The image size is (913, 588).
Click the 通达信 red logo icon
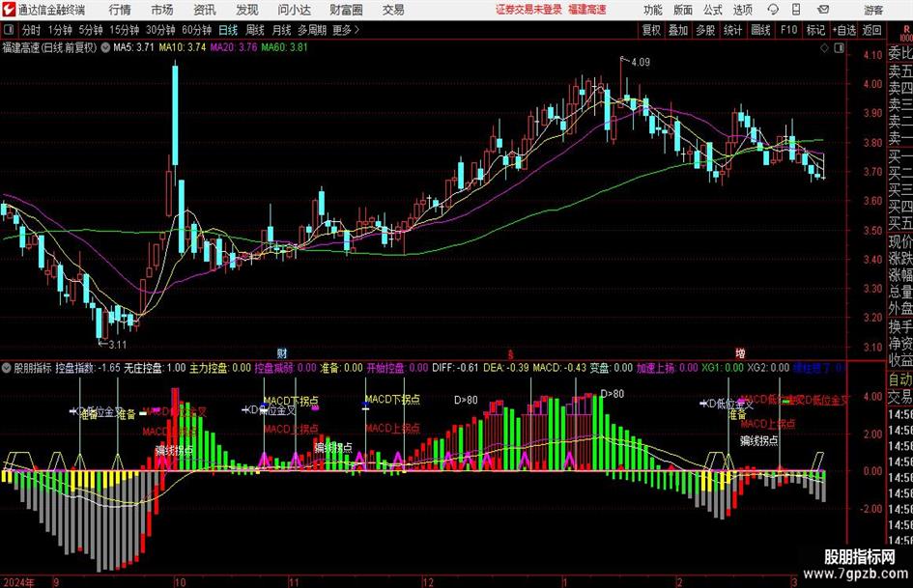click(x=10, y=10)
